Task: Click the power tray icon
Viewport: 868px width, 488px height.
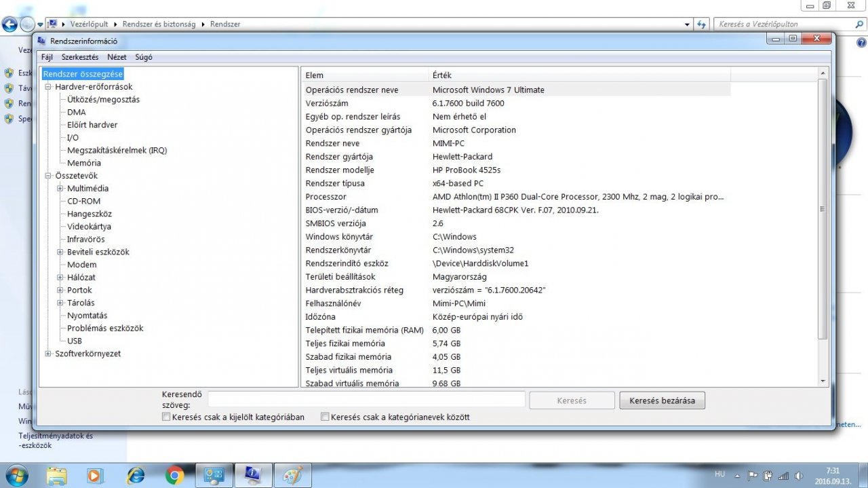Action: [x=768, y=476]
